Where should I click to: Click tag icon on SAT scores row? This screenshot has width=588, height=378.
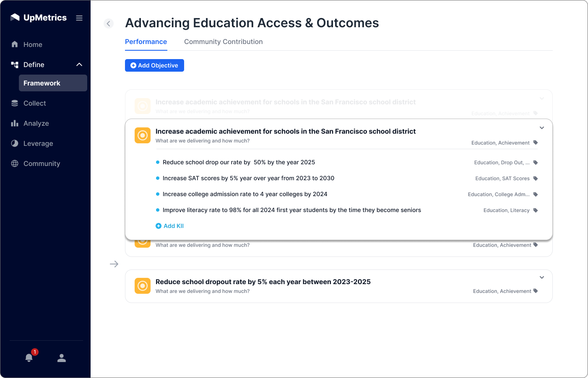536,179
